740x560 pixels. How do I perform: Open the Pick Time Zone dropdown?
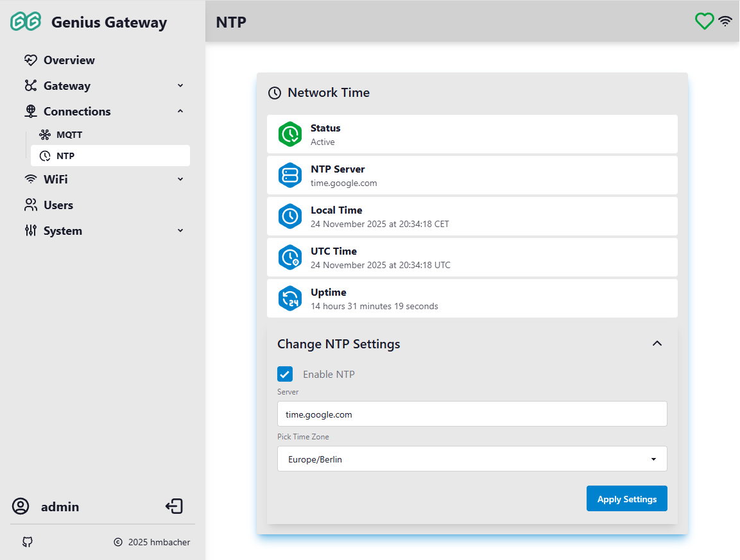click(472, 459)
